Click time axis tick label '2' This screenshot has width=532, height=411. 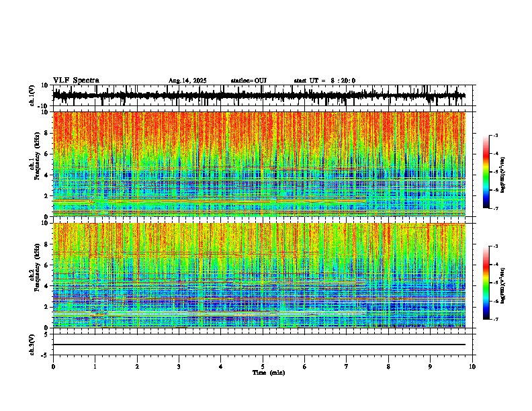137,367
